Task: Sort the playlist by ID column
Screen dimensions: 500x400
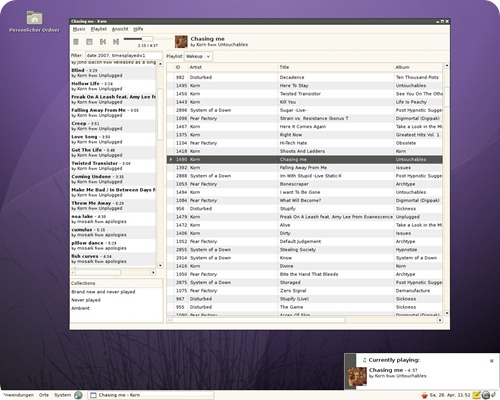Action: point(178,67)
